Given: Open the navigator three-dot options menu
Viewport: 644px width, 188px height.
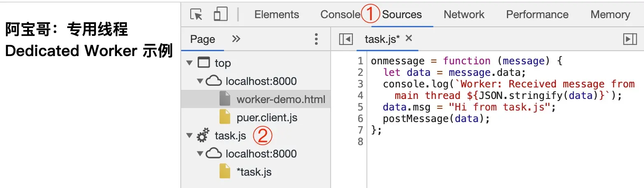Looking at the screenshot, I should click(316, 39).
